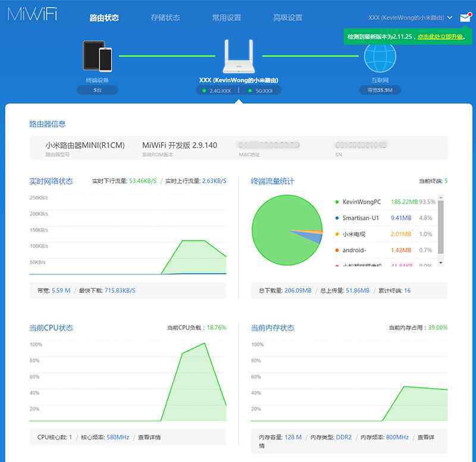
Task: Select the 2.4G:XXX network indicator
Action: (217, 91)
